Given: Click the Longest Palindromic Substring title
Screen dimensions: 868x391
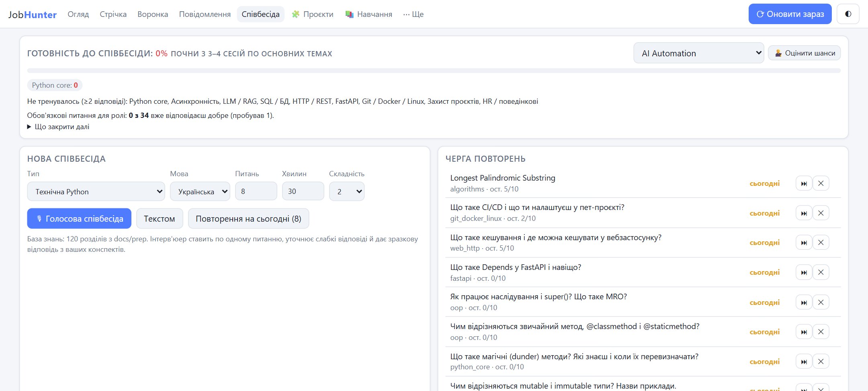Looking at the screenshot, I should [503, 178].
